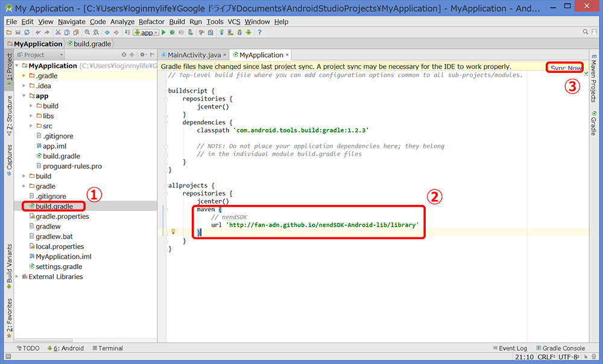Navigate Back with the left arrow icon
603x364 pixels.
coord(107,33)
